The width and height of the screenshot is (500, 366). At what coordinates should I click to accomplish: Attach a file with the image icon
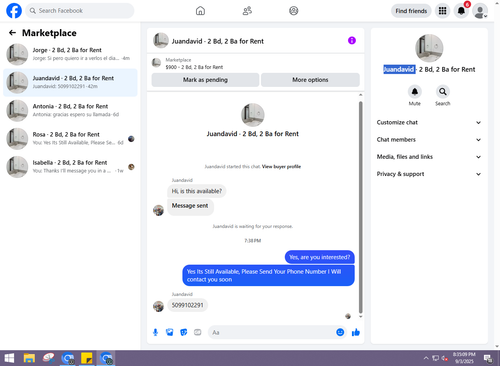pyautogui.click(x=170, y=332)
